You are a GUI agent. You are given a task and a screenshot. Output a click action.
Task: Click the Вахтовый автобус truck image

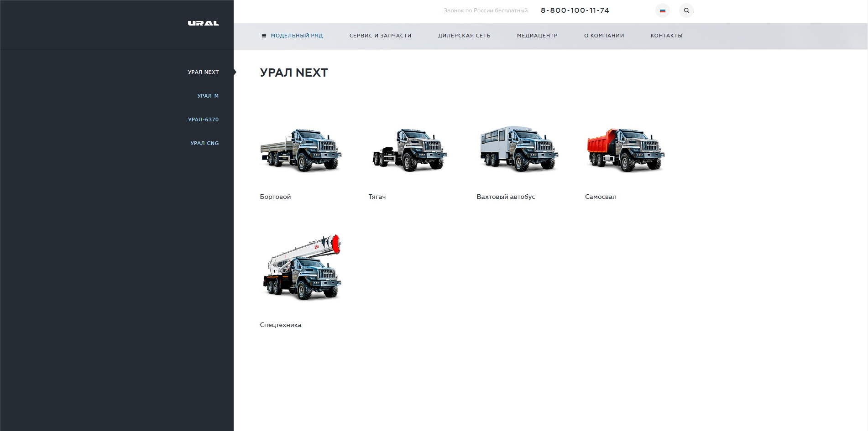[x=519, y=149]
